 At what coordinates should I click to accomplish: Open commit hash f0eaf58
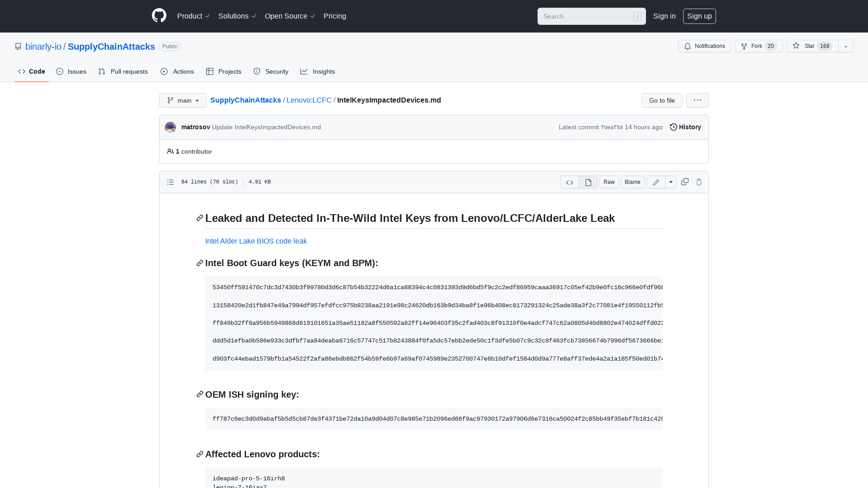click(612, 128)
